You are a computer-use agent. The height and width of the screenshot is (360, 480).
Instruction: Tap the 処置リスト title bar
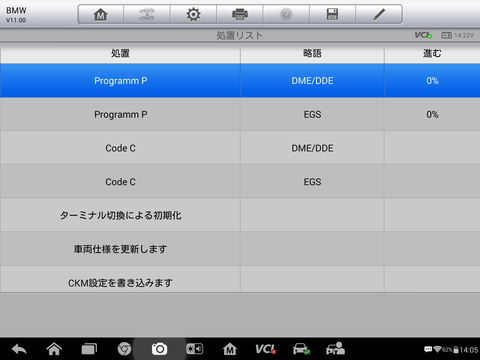click(x=240, y=35)
